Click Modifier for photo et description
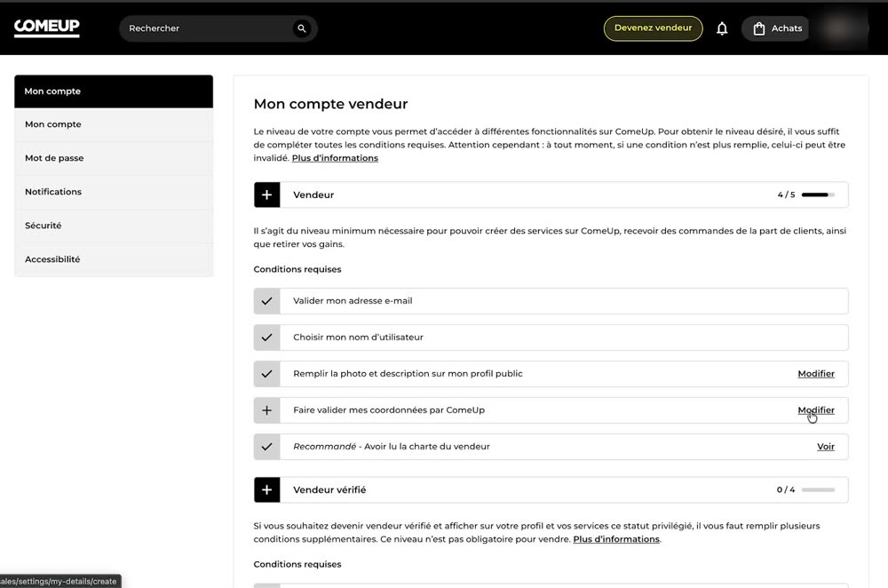 (x=816, y=374)
